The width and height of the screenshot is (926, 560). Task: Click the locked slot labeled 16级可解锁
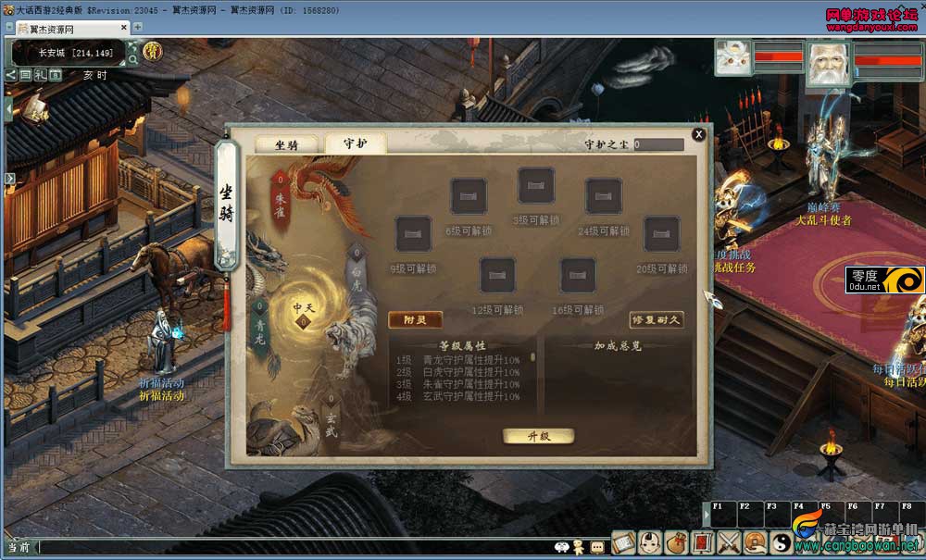578,276
